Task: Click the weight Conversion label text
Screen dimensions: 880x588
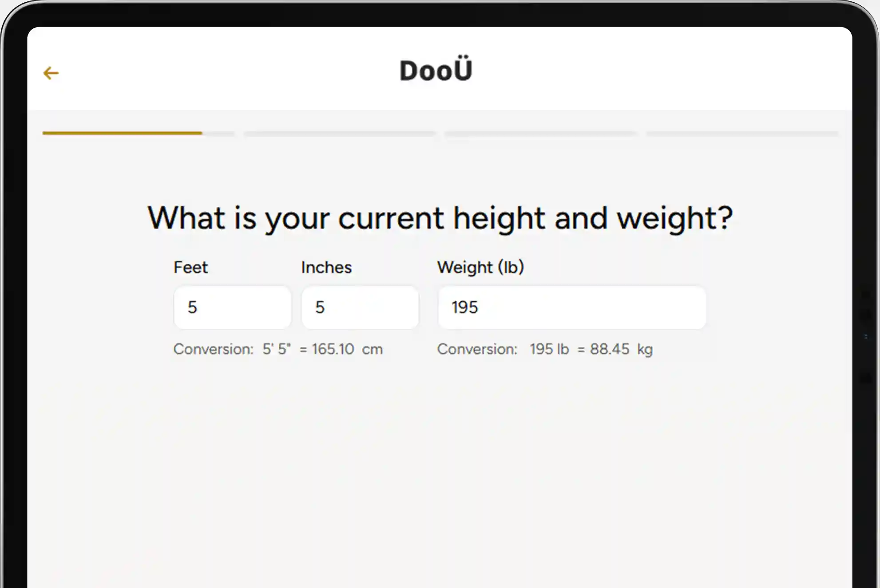Action: point(477,349)
